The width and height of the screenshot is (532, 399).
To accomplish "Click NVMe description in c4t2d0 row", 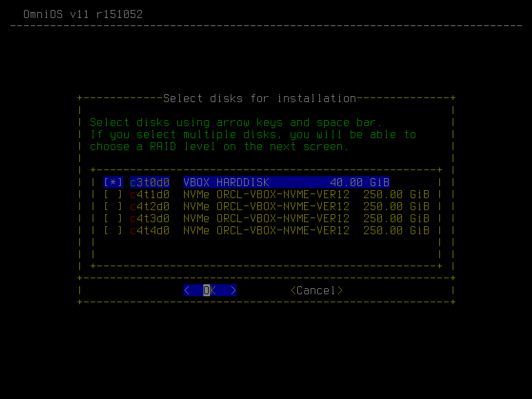I will (267, 206).
